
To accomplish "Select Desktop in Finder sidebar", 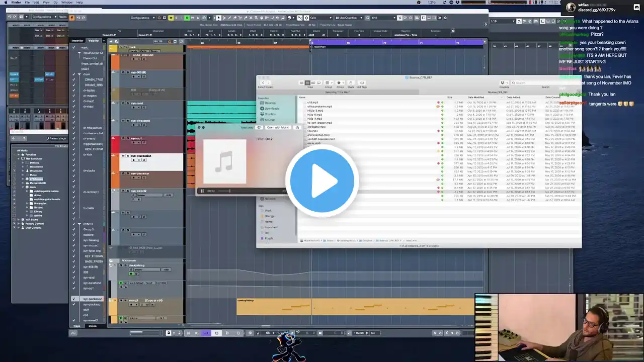I will point(269,103).
